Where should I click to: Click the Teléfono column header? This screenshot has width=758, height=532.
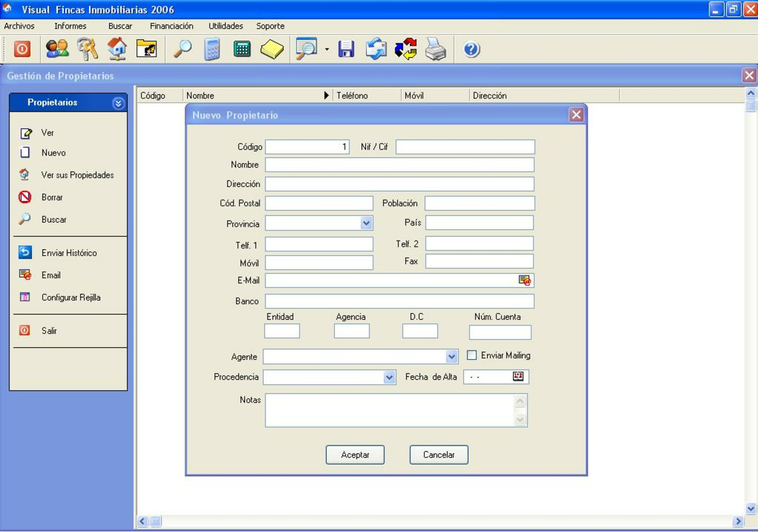(x=367, y=96)
